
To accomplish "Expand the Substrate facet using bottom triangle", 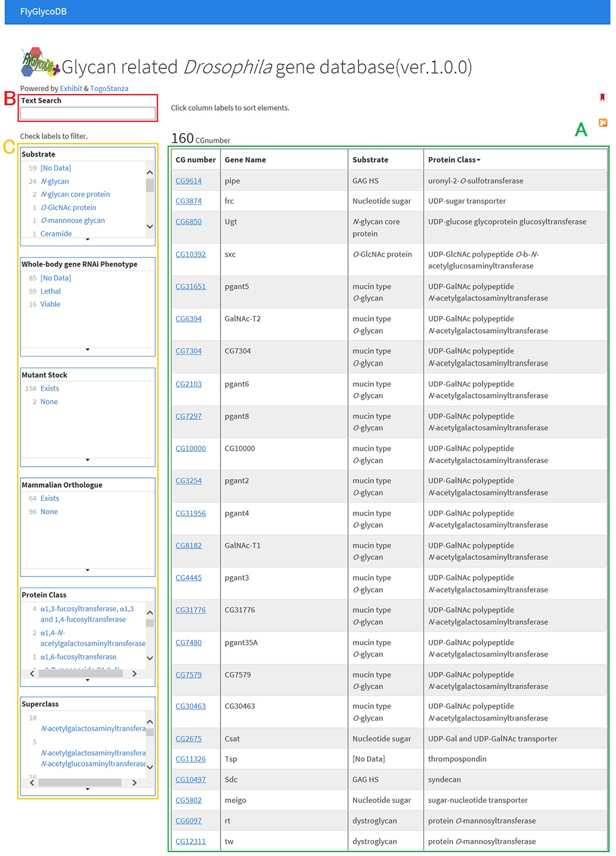I will pos(87,240).
